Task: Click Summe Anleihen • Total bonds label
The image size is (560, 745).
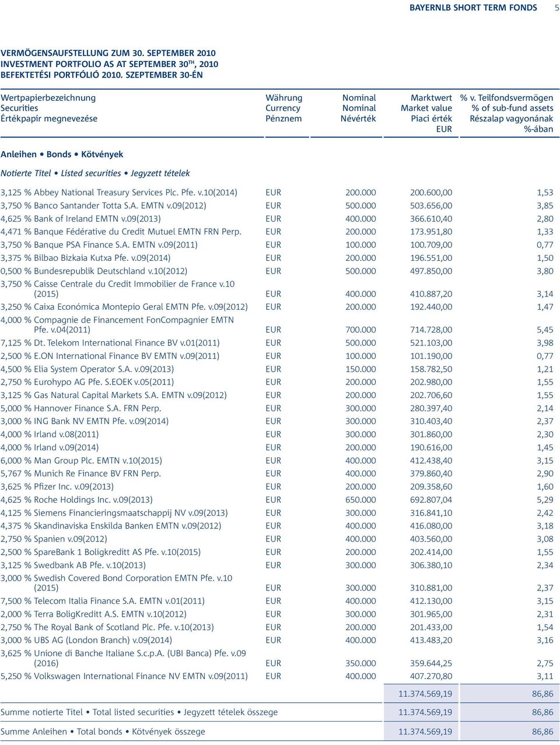Action: (103, 732)
